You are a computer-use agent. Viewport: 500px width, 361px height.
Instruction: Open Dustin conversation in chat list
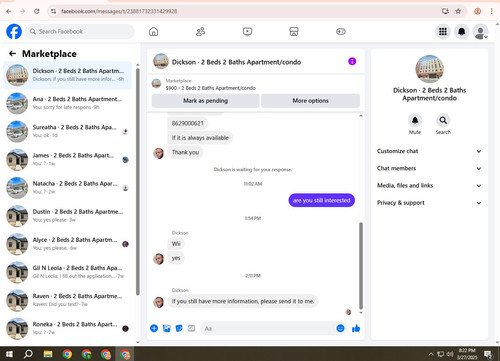[x=68, y=216]
